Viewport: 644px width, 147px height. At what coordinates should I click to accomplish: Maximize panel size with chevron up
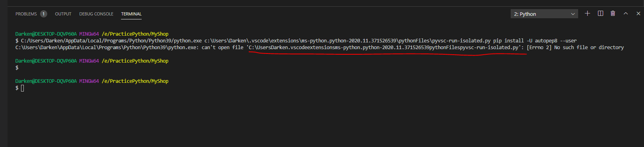(x=626, y=13)
